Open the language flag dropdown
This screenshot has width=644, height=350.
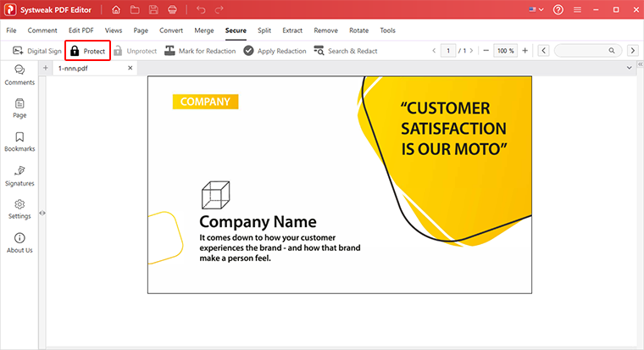536,9
